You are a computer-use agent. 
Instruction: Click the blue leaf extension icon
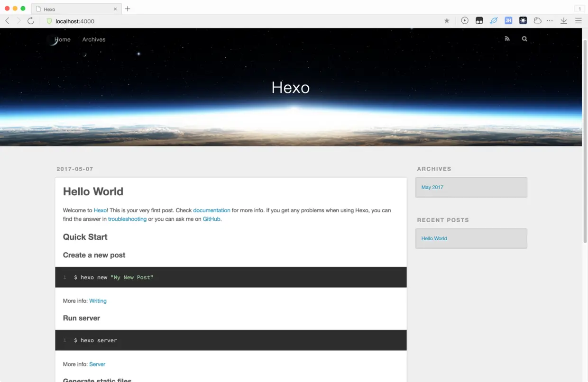click(x=494, y=21)
